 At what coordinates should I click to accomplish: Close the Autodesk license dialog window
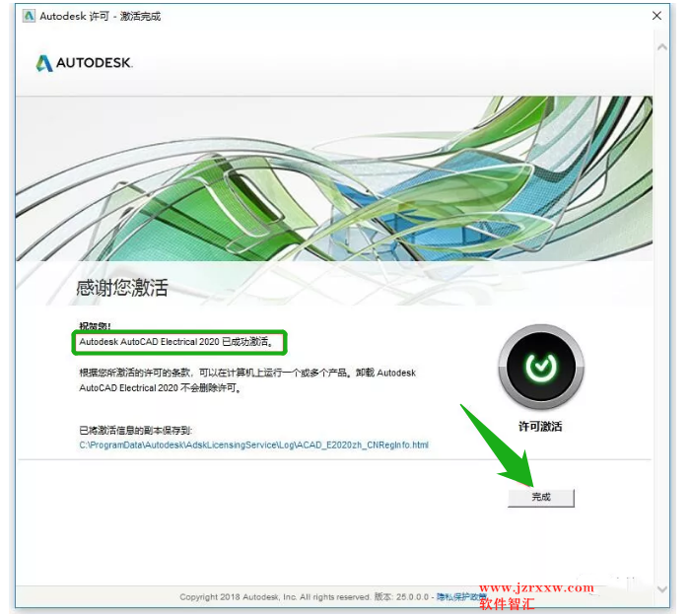(x=656, y=16)
